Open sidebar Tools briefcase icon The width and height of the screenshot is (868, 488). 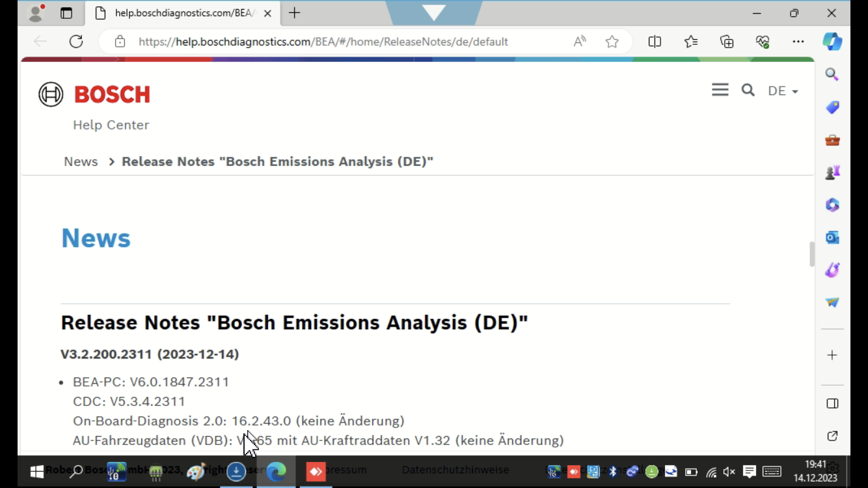[832, 140]
